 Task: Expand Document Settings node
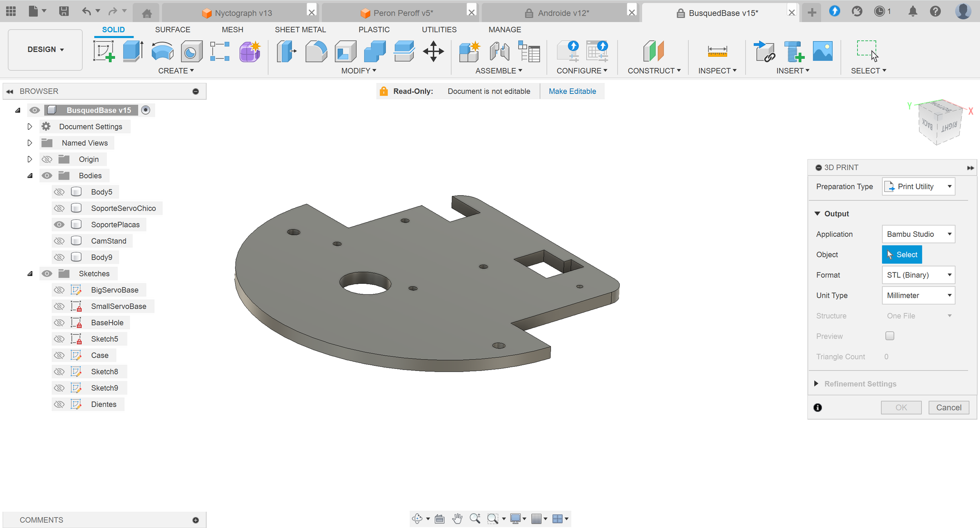tap(29, 127)
